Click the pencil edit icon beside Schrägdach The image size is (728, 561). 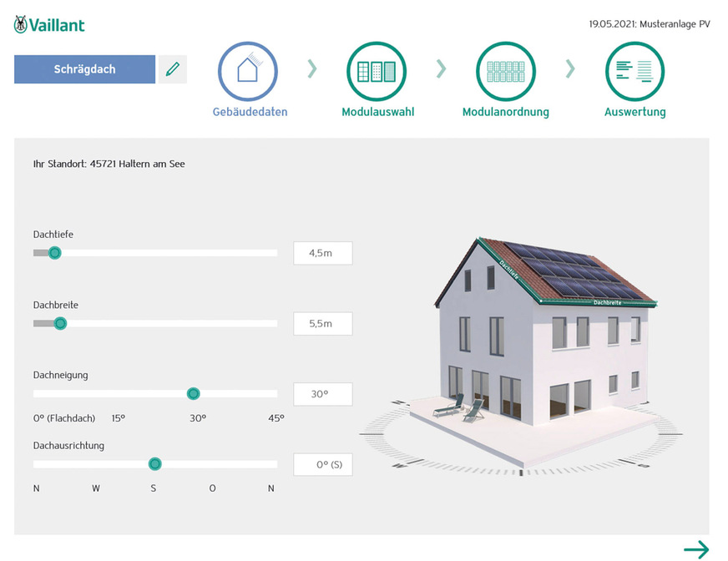(173, 69)
